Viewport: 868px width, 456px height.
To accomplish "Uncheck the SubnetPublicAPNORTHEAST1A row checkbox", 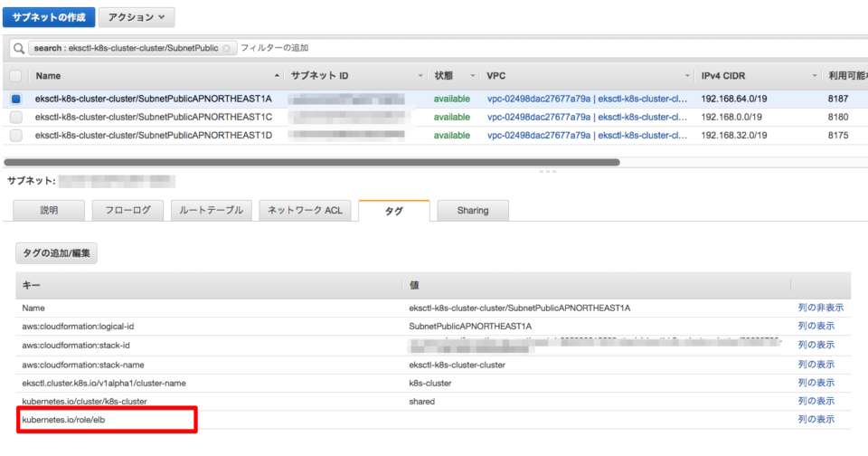I will click(x=15, y=99).
